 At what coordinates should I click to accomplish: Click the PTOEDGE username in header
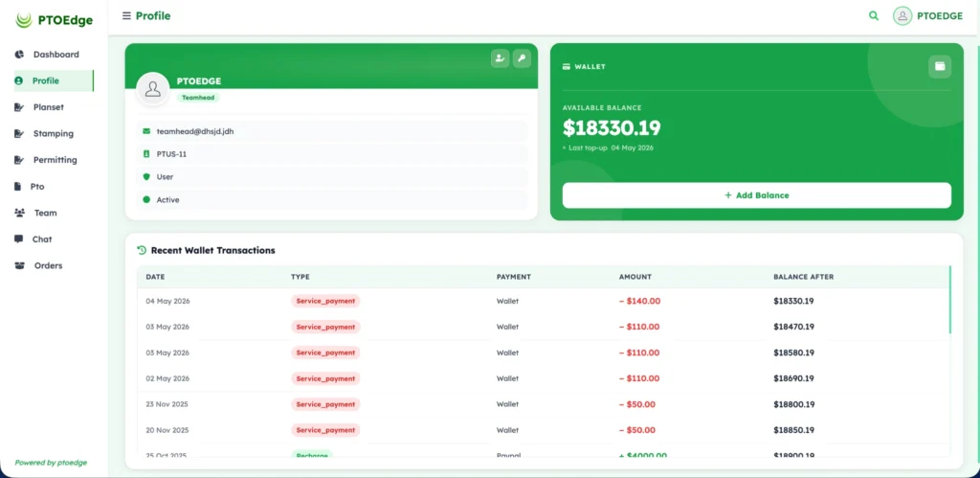(940, 16)
